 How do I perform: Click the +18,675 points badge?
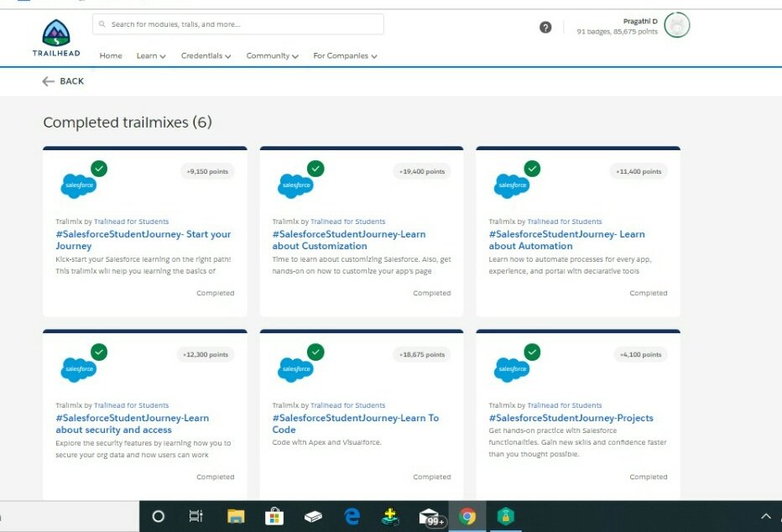[422, 354]
